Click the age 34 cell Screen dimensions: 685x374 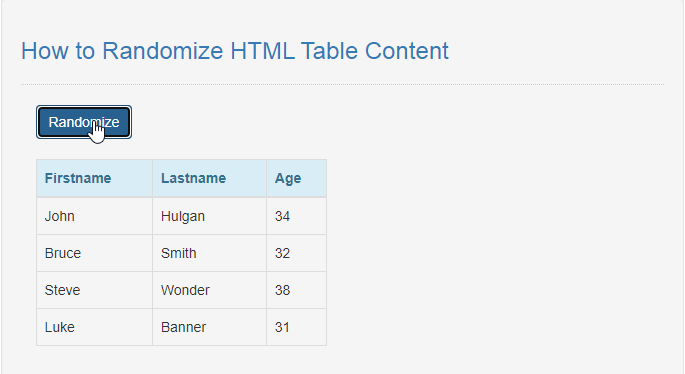(297, 216)
